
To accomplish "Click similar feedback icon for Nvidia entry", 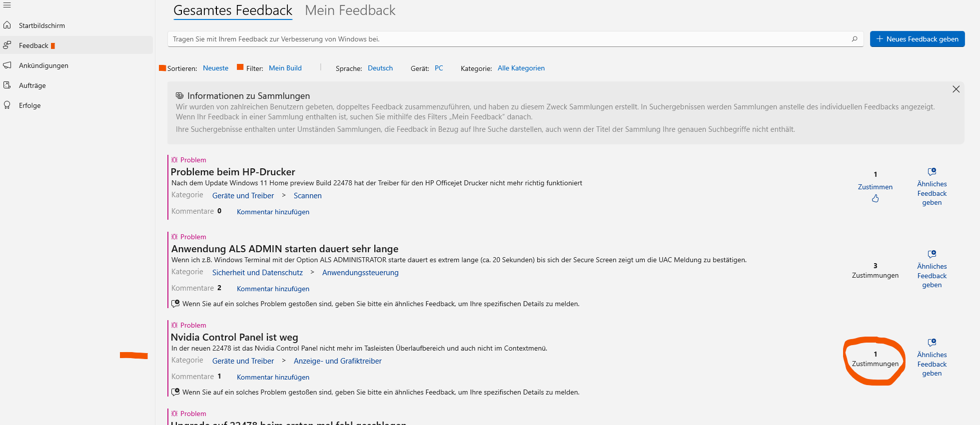I will 932,343.
